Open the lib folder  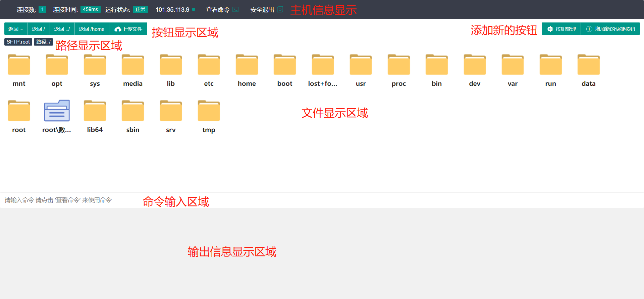(171, 65)
